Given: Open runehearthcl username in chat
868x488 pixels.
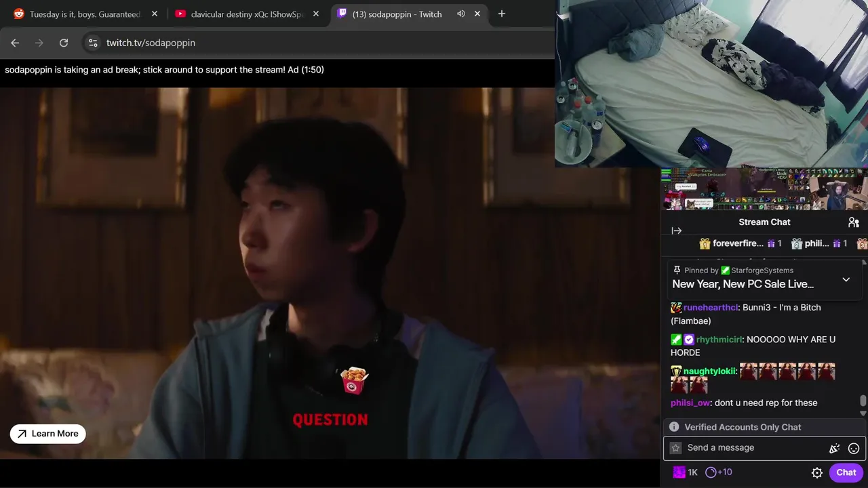Looking at the screenshot, I should (711, 307).
